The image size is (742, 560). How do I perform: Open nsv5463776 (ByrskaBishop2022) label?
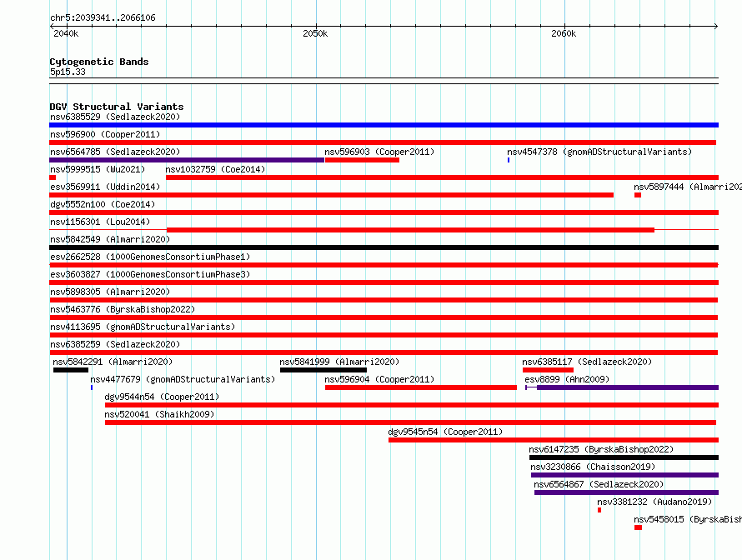pos(123,309)
